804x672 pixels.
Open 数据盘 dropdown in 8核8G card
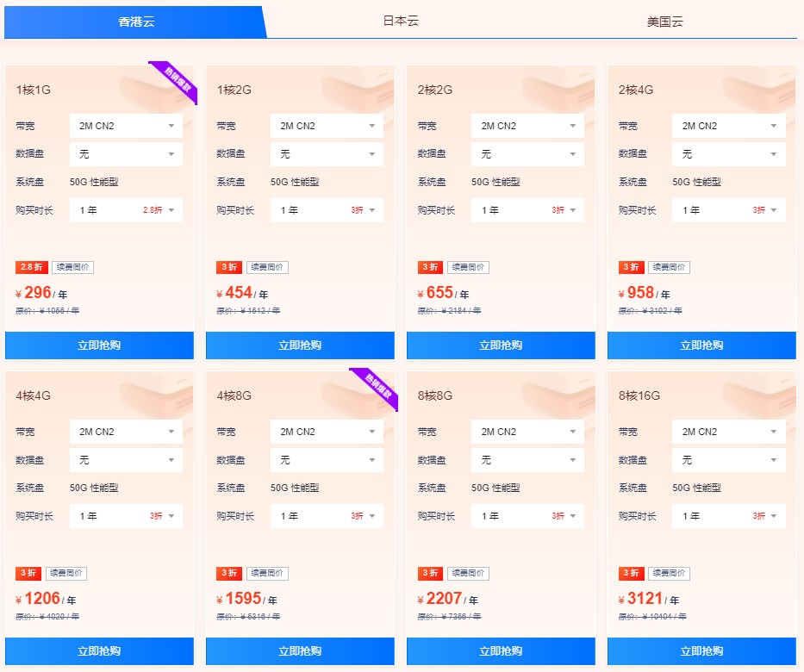click(527, 460)
